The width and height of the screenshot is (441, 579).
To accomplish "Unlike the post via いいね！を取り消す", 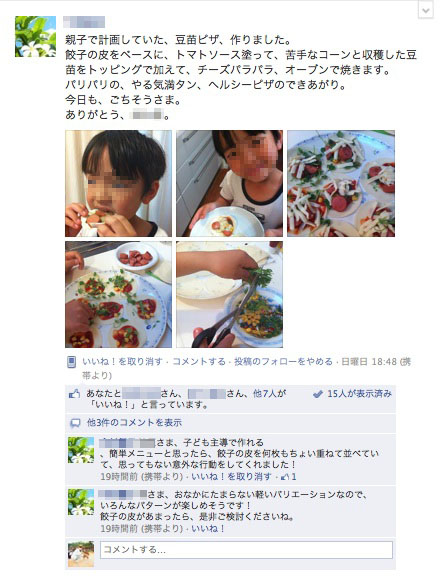I will [122, 362].
